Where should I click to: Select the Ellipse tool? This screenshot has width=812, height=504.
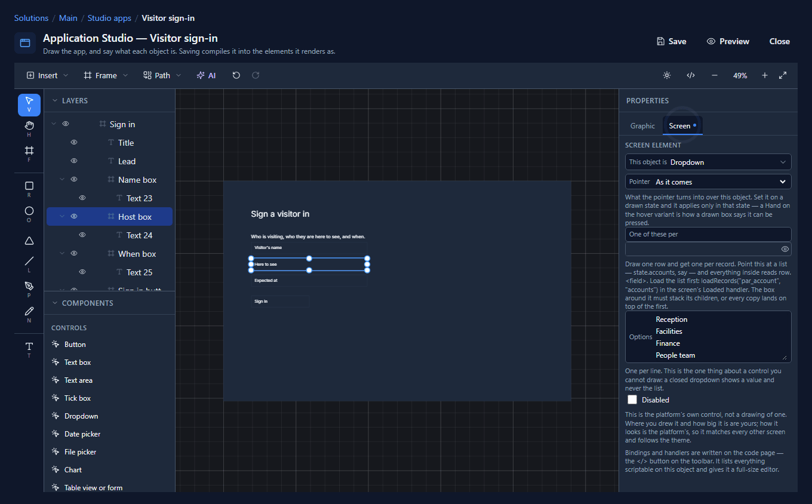(29, 214)
